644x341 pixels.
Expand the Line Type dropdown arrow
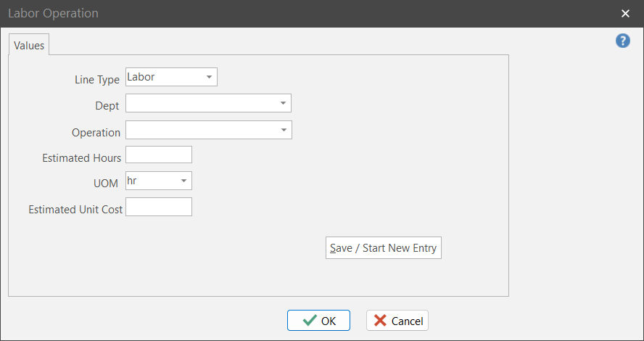coord(209,77)
